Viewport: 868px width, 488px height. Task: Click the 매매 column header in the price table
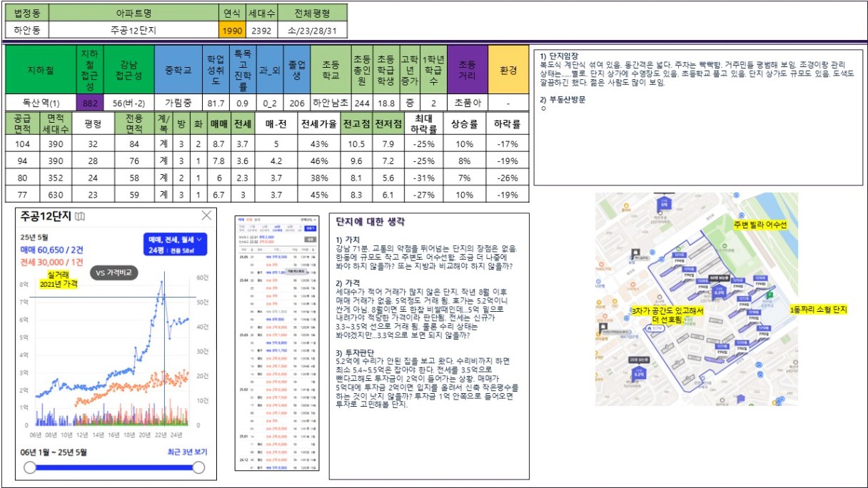tap(219, 123)
